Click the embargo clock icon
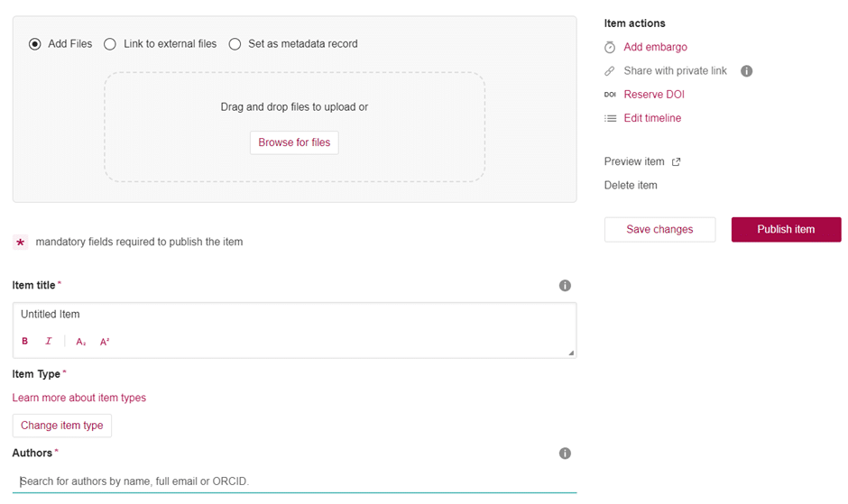The width and height of the screenshot is (848, 504). tap(610, 48)
